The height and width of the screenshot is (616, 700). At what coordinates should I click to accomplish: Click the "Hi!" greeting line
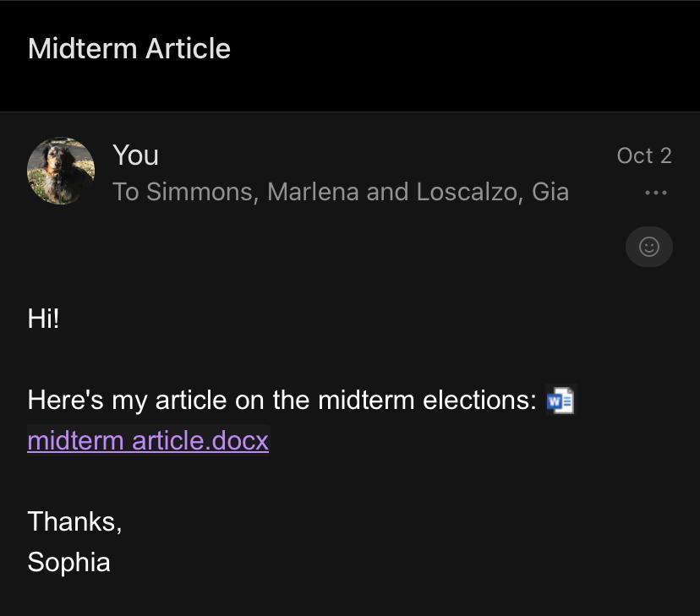[x=43, y=319]
